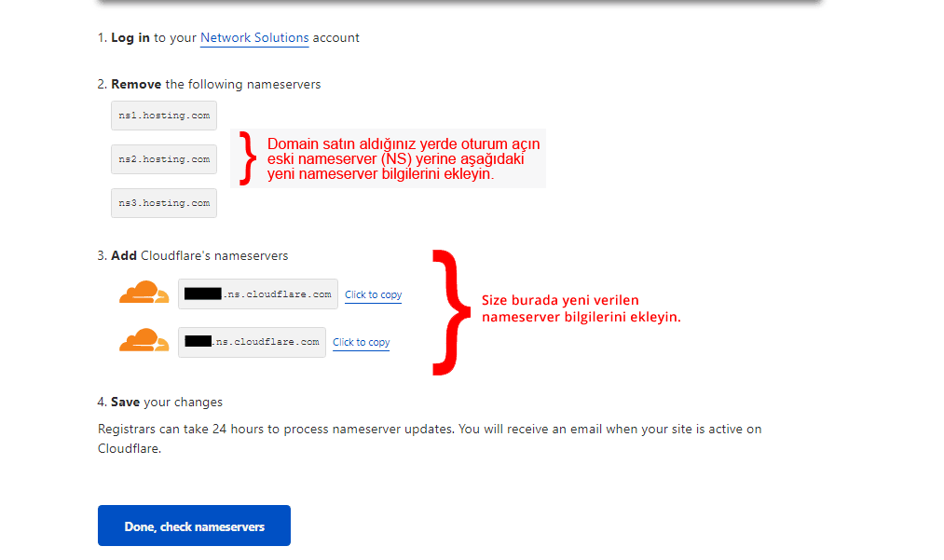The height and width of the screenshot is (560, 944).
Task: Open the Network Solutions link
Action: [254, 38]
